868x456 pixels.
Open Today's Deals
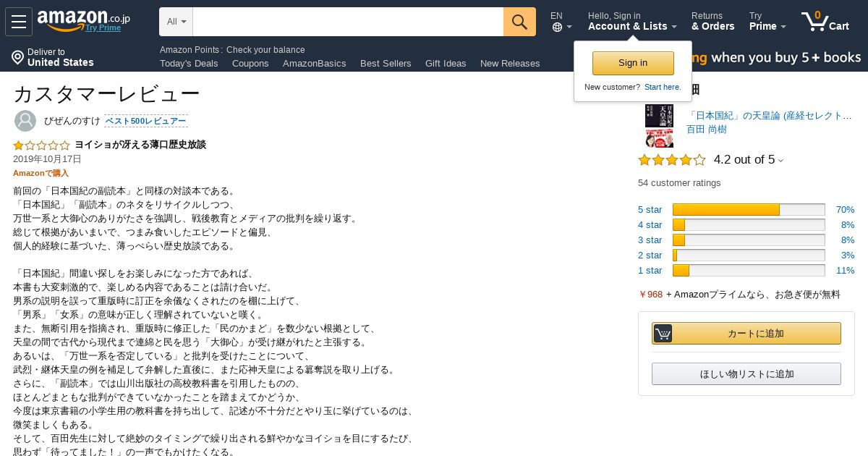coord(189,64)
